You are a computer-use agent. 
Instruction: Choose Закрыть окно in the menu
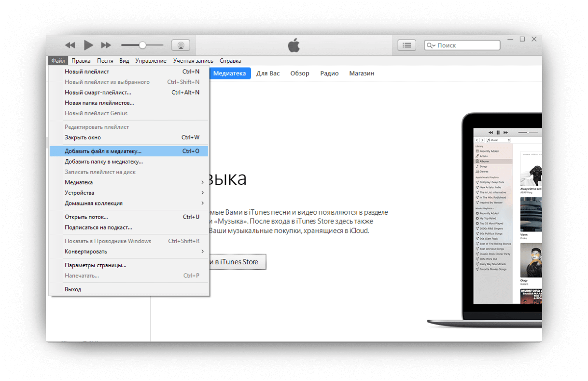[x=129, y=137]
